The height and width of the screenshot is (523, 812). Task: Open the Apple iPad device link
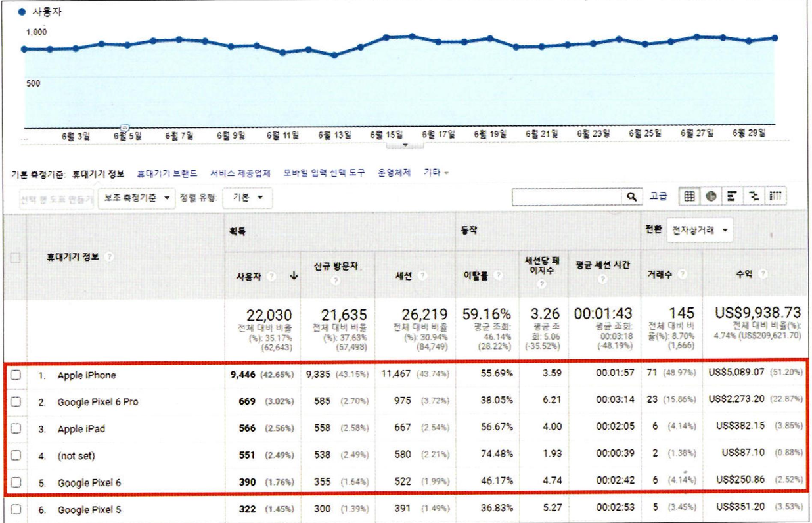click(x=81, y=428)
